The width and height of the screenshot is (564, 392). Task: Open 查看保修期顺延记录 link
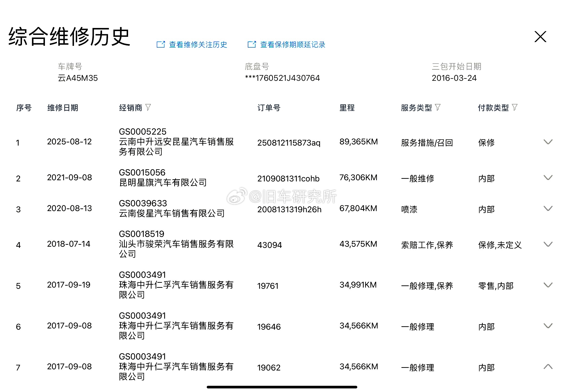coord(293,45)
